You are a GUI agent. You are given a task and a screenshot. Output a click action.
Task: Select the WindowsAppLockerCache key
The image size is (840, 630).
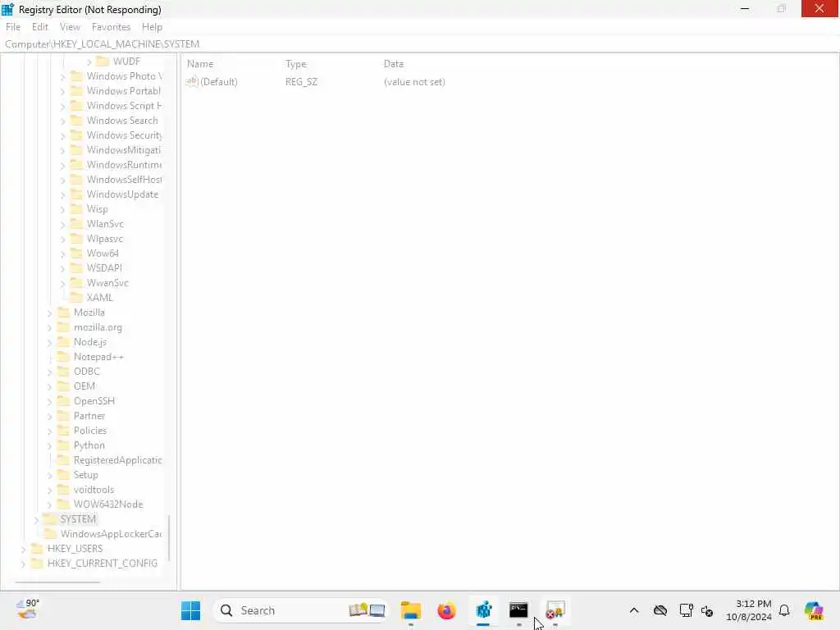(111, 534)
